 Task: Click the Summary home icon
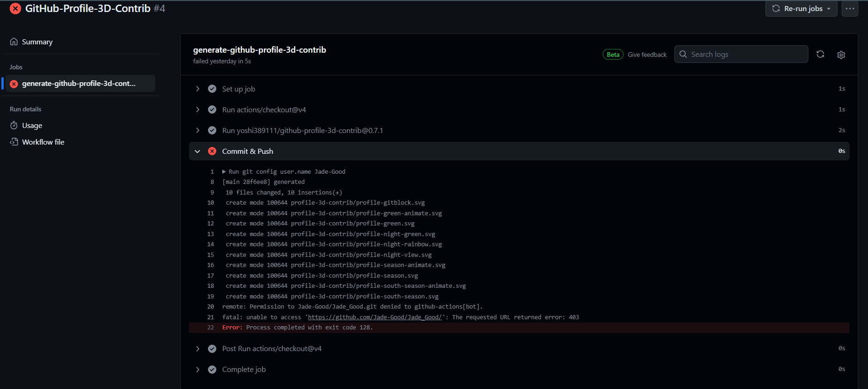point(14,42)
